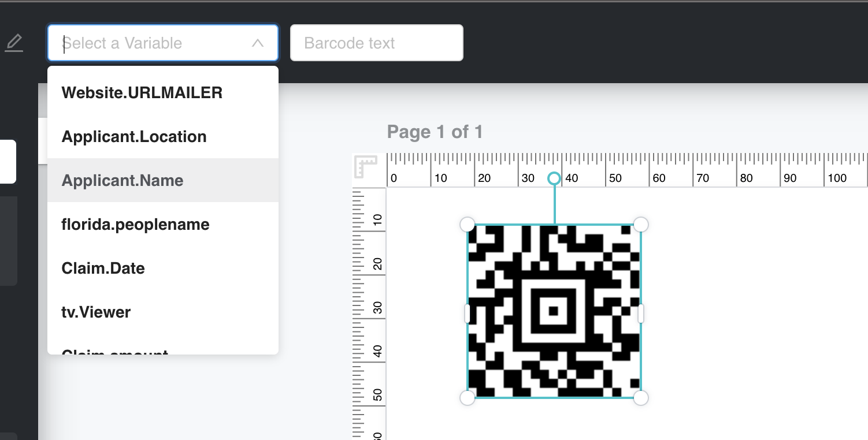This screenshot has height=440, width=868.
Task: Click the pencil edit icon
Action: click(14, 43)
